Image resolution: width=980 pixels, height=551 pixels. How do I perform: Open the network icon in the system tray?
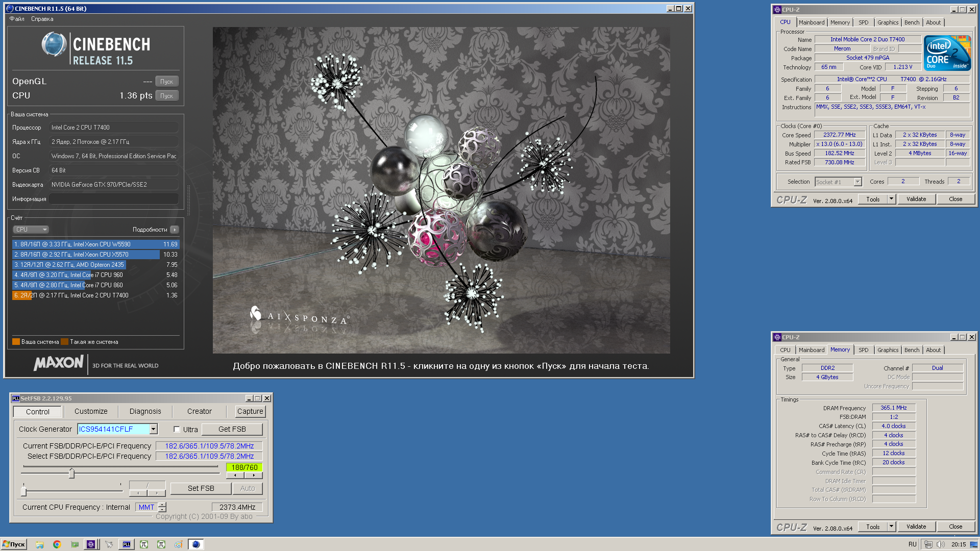point(928,544)
